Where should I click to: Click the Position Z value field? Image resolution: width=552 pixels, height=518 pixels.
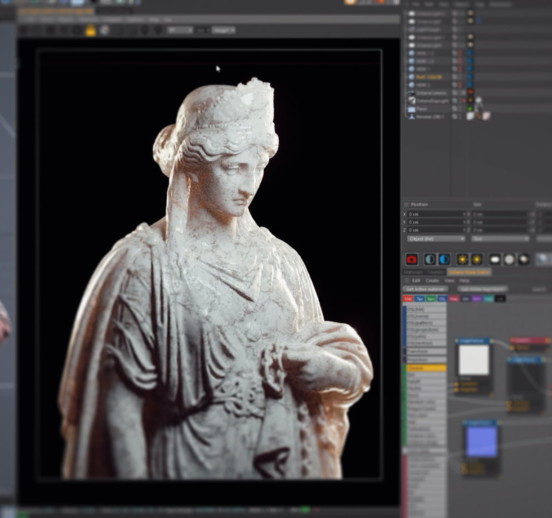[437, 230]
